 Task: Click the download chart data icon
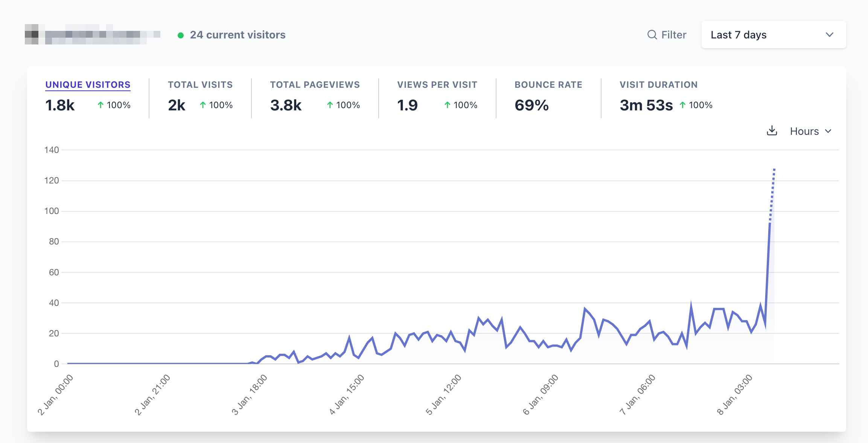pyautogui.click(x=772, y=131)
